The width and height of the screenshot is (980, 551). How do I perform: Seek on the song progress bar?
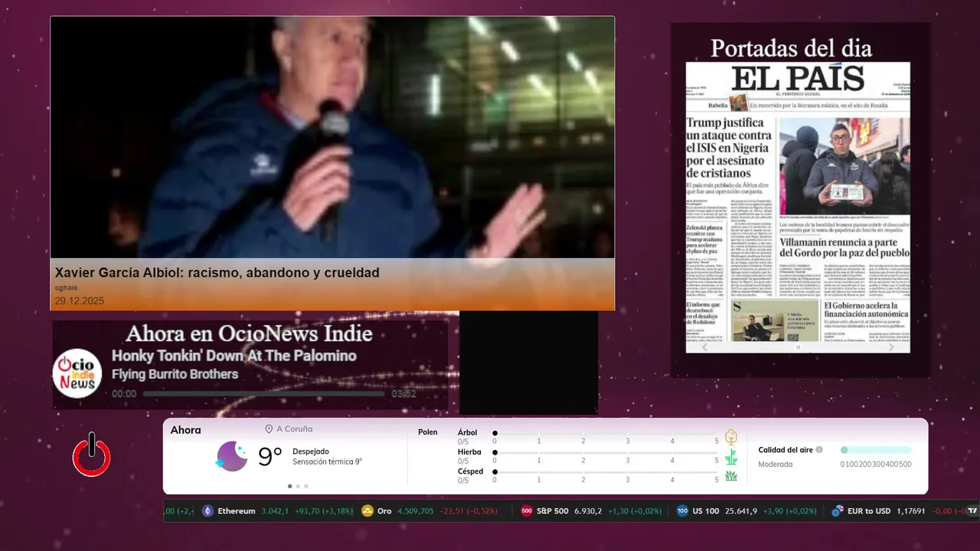263,394
